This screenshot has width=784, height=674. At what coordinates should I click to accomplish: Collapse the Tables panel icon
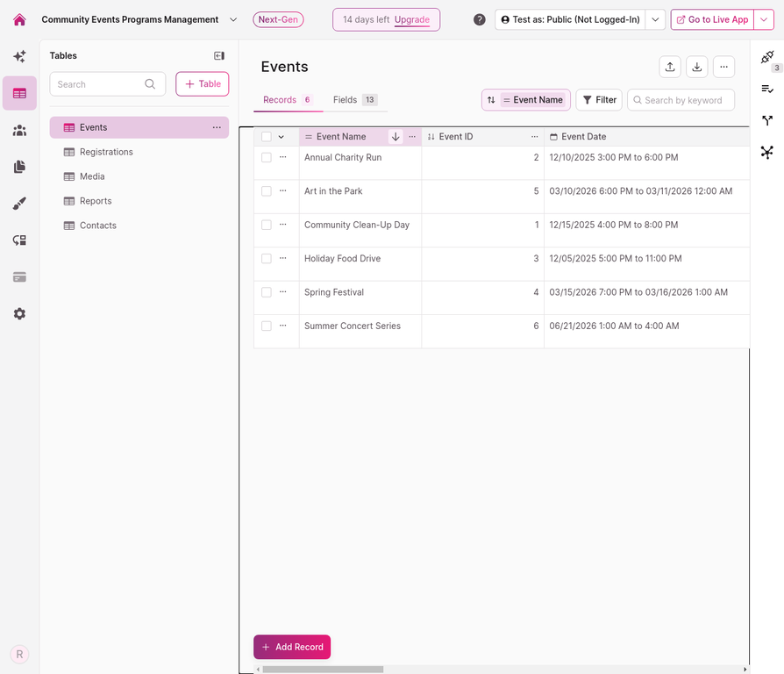pyautogui.click(x=219, y=55)
